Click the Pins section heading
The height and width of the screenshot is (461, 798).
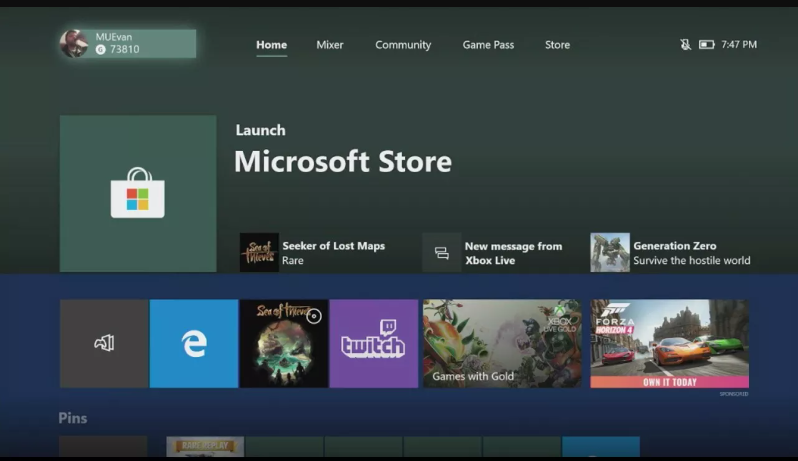point(73,418)
